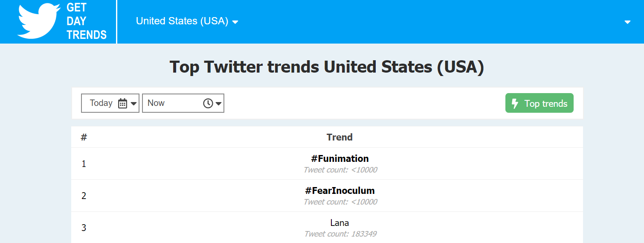This screenshot has height=243, width=644.
Task: Select rank 1 table row number
Action: [84, 164]
